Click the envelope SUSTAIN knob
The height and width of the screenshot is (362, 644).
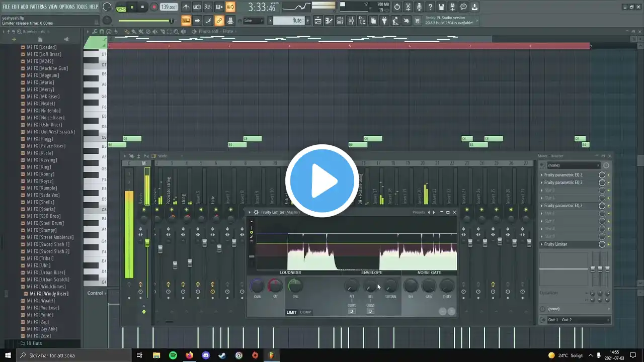tap(390, 286)
